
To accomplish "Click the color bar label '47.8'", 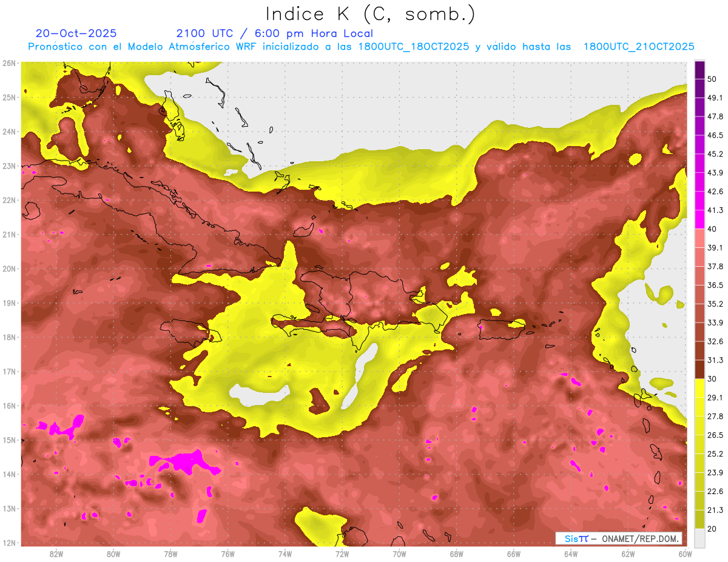I will click(715, 117).
